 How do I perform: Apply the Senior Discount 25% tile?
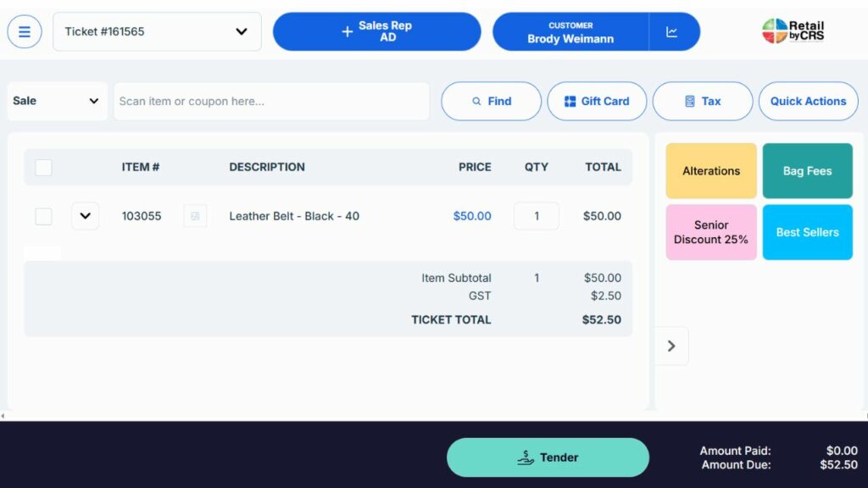pyautogui.click(x=711, y=232)
